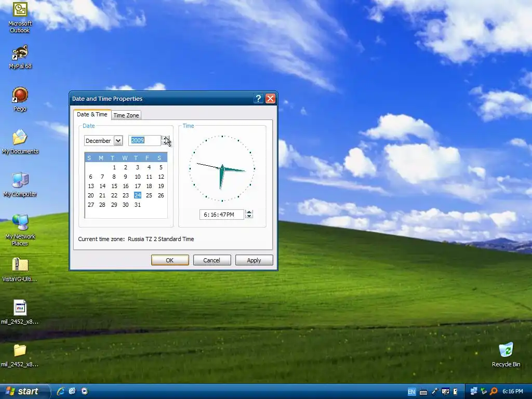The height and width of the screenshot is (399, 532).
Task: Select day 1 in the calendar
Action: pos(114,167)
